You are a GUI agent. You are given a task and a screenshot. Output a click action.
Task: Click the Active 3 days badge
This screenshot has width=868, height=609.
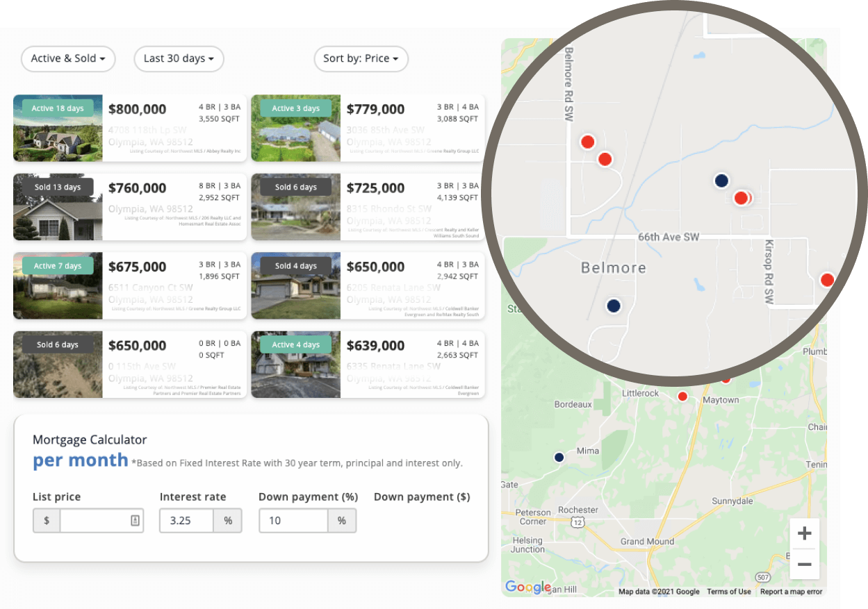296,108
